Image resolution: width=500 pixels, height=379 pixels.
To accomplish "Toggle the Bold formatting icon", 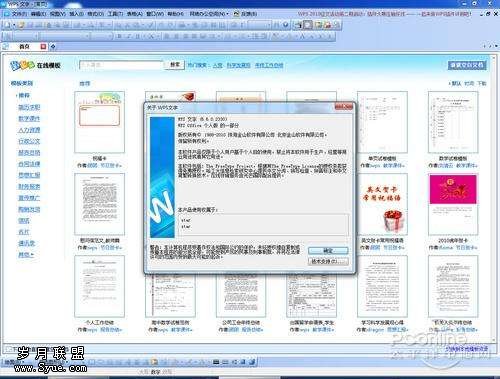I will [119, 36].
